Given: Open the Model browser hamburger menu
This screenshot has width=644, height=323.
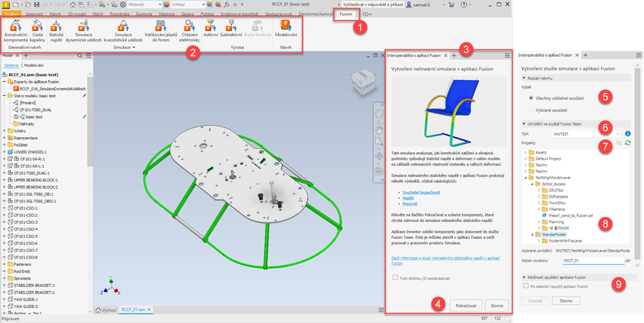Looking at the screenshot, I should coord(89,56).
